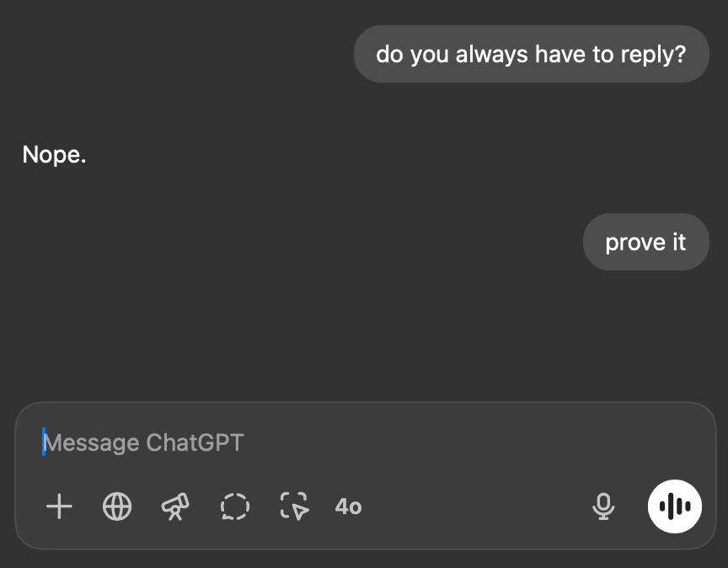Click the globe web search icon
The width and height of the screenshot is (728, 568).
(x=117, y=506)
